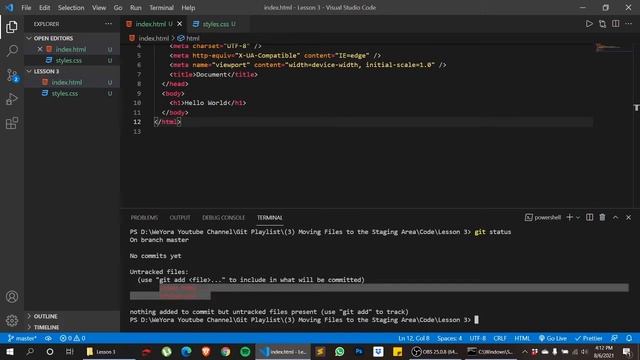Open the Extensions view
The width and height of the screenshot is (640, 360).
[12, 123]
